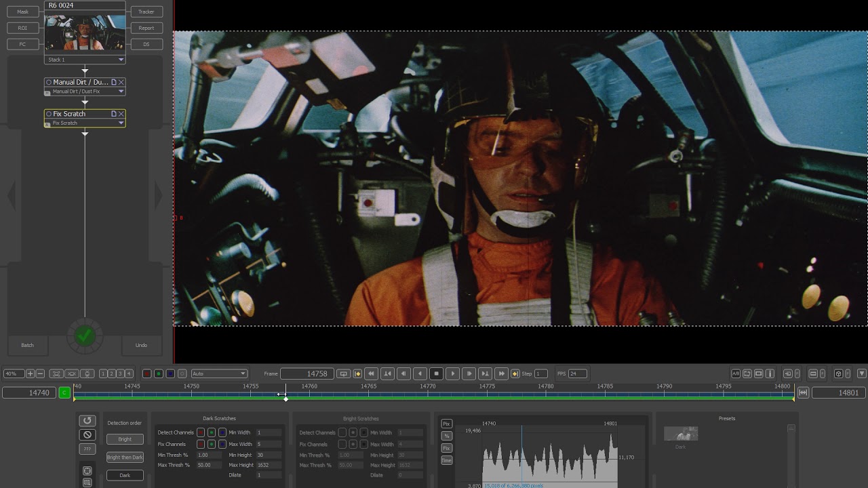Click the Time graph mode button
The image size is (868, 488).
point(446,460)
